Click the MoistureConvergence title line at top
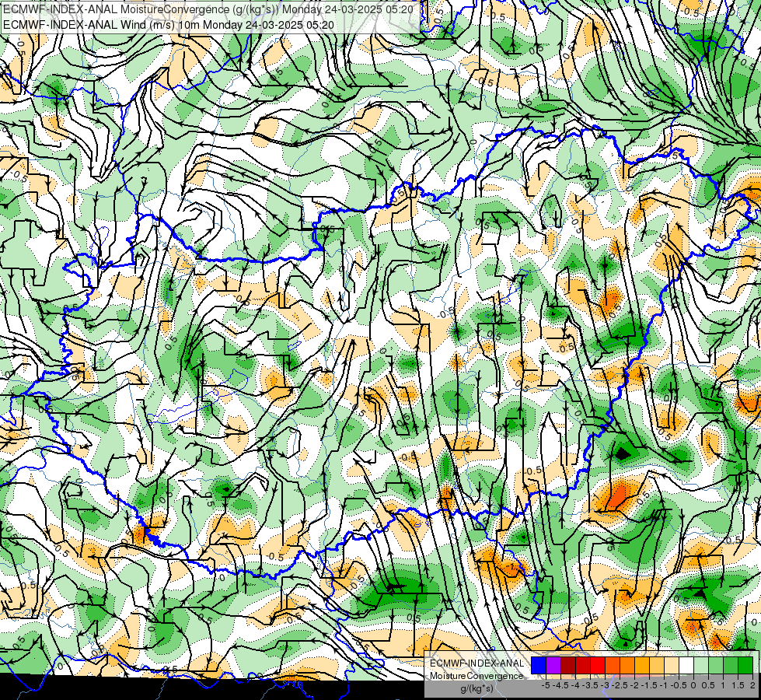 point(208,9)
